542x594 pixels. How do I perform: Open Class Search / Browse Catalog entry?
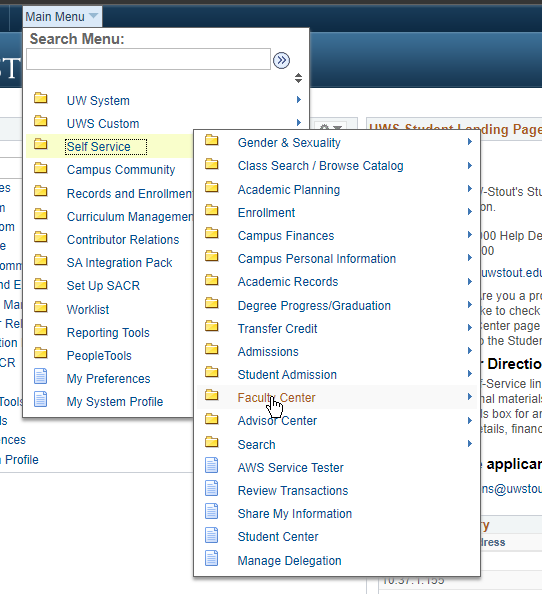click(320, 166)
